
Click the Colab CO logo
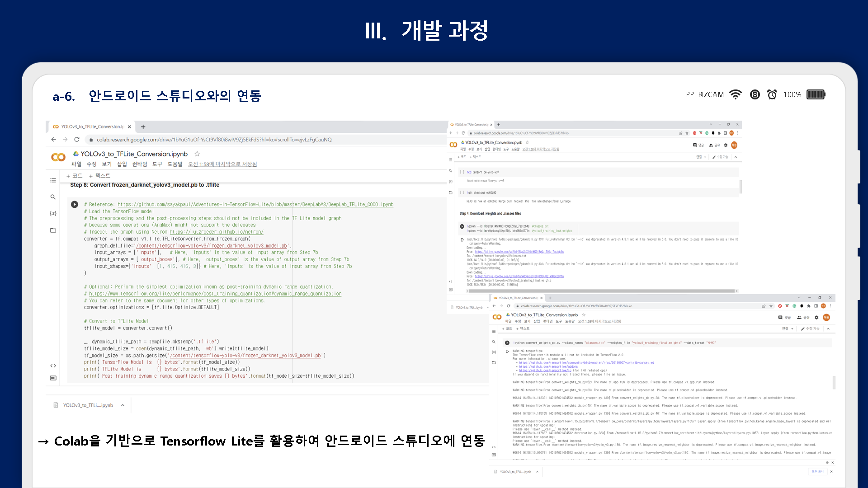pos(58,157)
